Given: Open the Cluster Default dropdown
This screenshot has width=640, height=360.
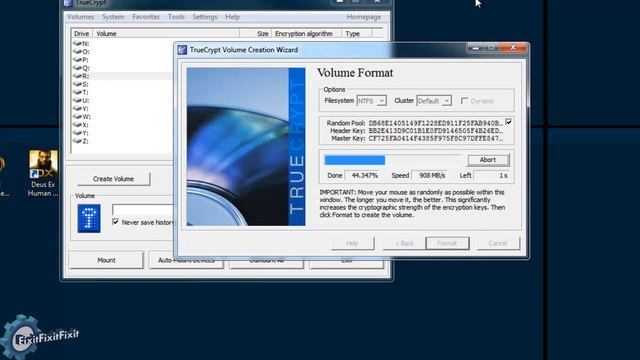Looking at the screenshot, I should click(434, 101).
